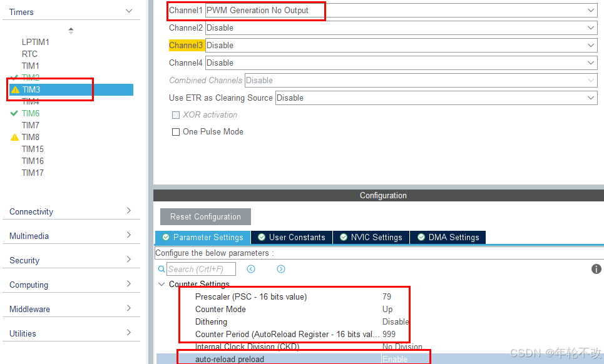The image size is (604, 364).
Task: Click the magnifier search icon
Action: click(x=161, y=269)
